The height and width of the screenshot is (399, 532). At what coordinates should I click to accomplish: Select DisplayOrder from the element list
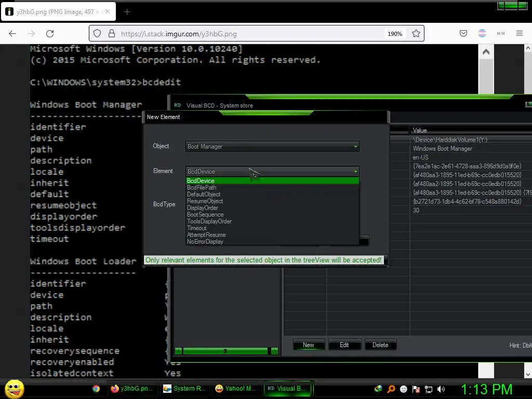tap(272, 208)
